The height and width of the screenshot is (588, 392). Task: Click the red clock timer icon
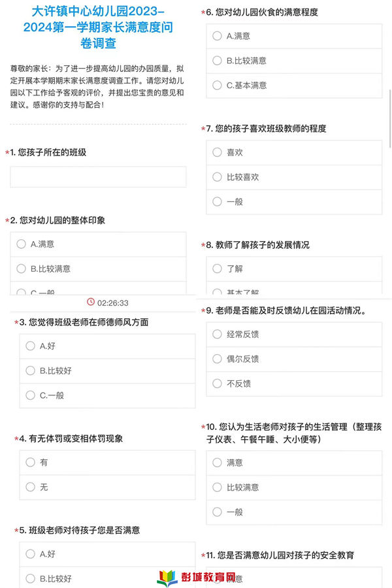point(91,302)
